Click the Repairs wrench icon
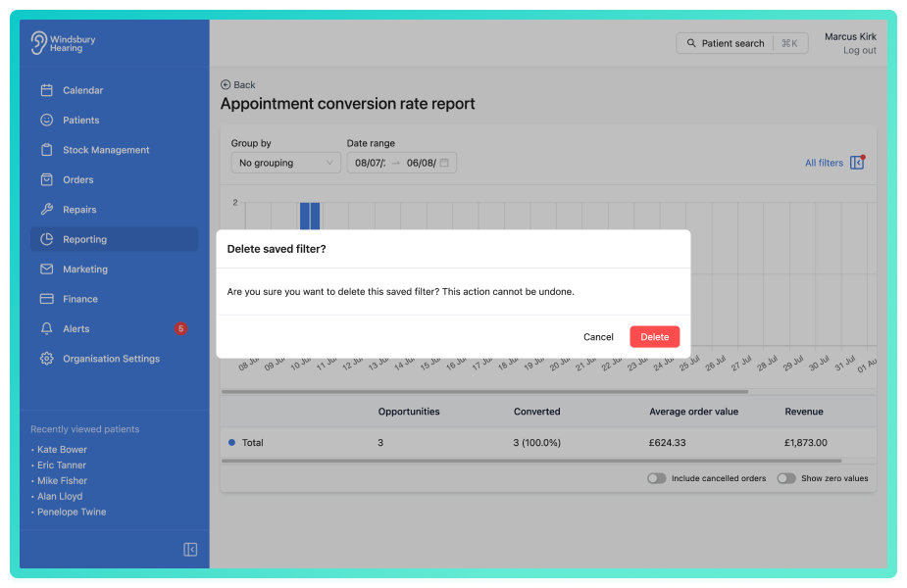This screenshot has height=588, width=907. tap(47, 210)
